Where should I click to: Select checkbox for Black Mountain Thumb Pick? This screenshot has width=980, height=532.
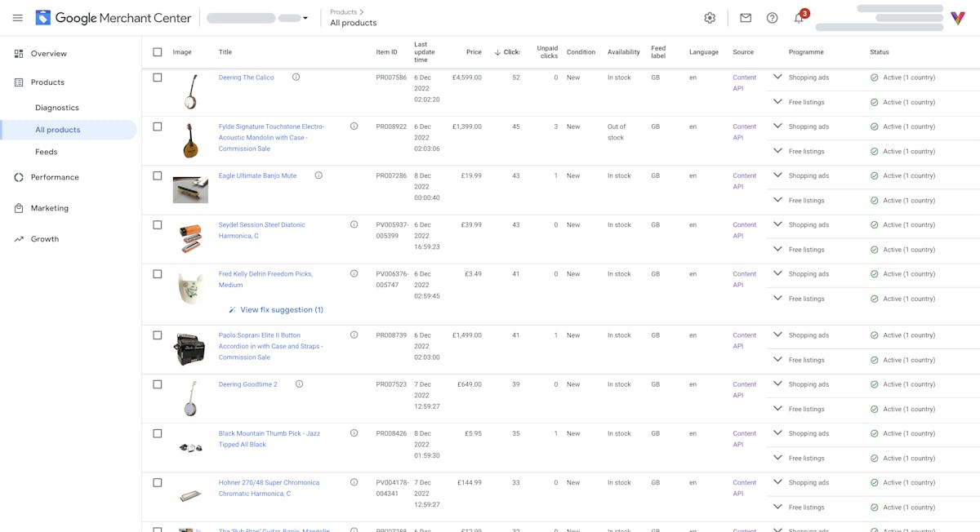(158, 433)
